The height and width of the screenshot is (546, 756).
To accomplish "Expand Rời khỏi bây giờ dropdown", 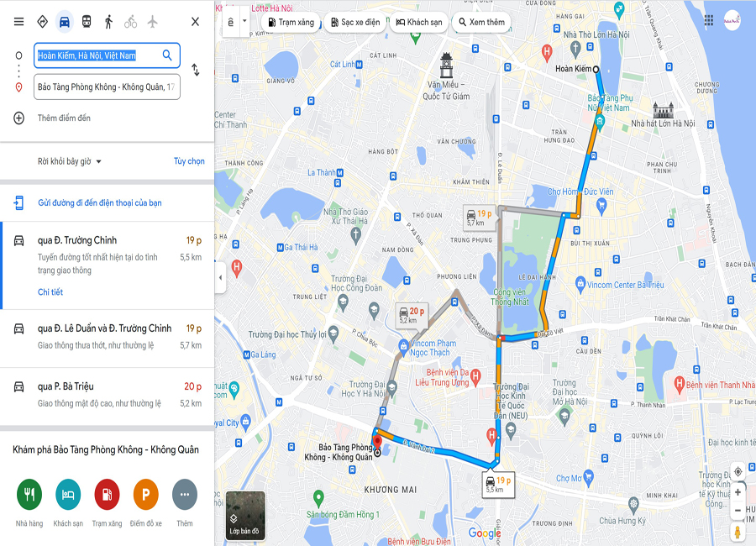I will point(70,161).
